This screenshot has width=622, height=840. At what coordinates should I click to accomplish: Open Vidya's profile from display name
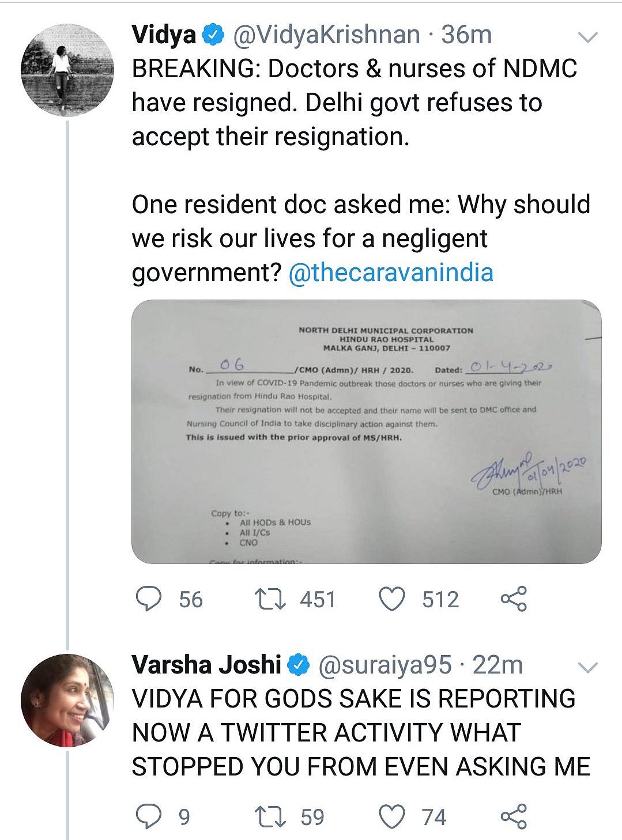164,35
